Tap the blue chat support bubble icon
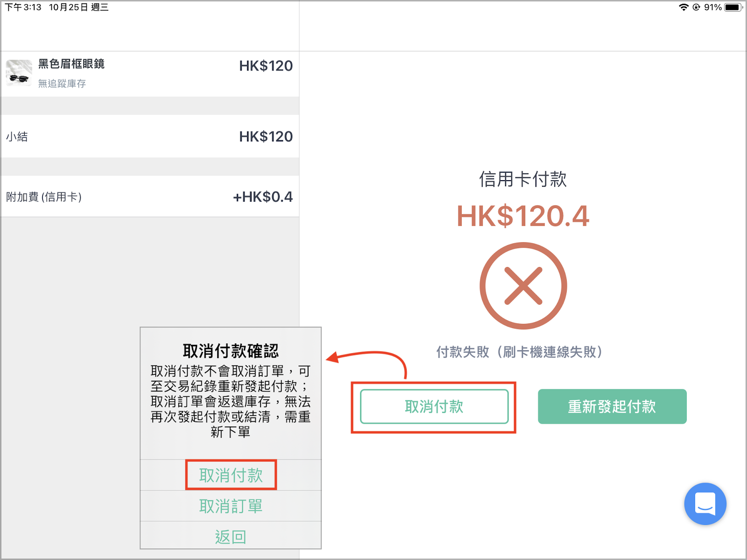This screenshot has height=560, width=747. click(x=705, y=504)
